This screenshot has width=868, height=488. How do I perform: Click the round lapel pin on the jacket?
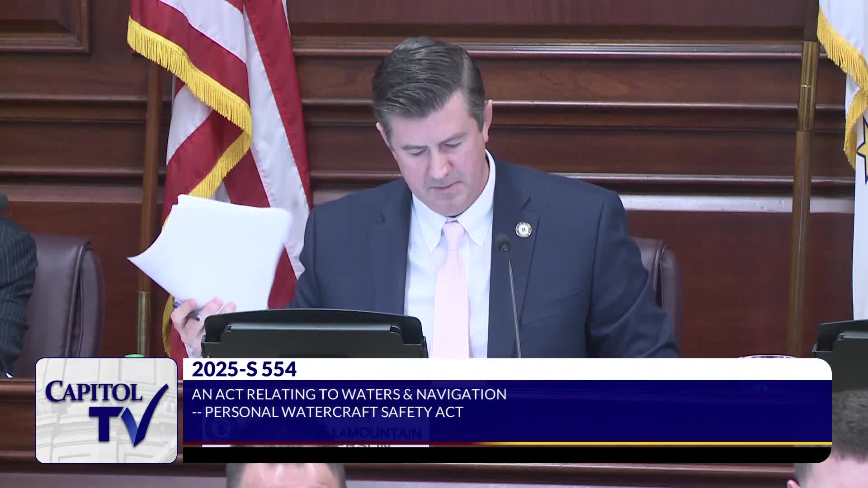523,230
